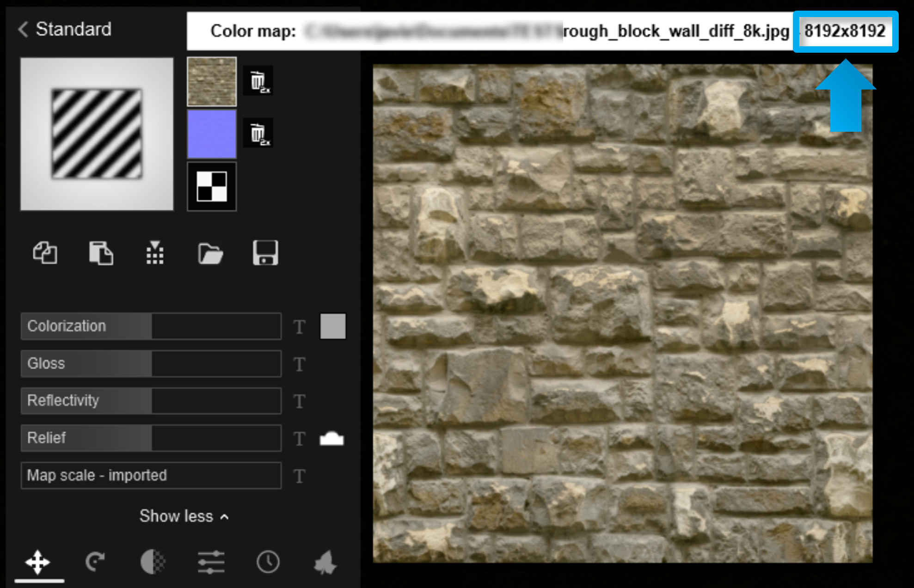Toggle the T button next to Colorization
Image resolution: width=914 pixels, height=588 pixels.
pyautogui.click(x=299, y=325)
